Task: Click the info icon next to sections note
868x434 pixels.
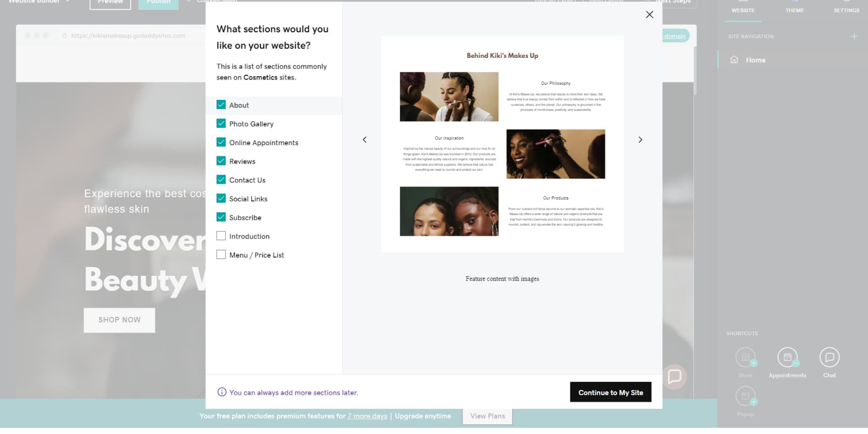Action: point(222,392)
